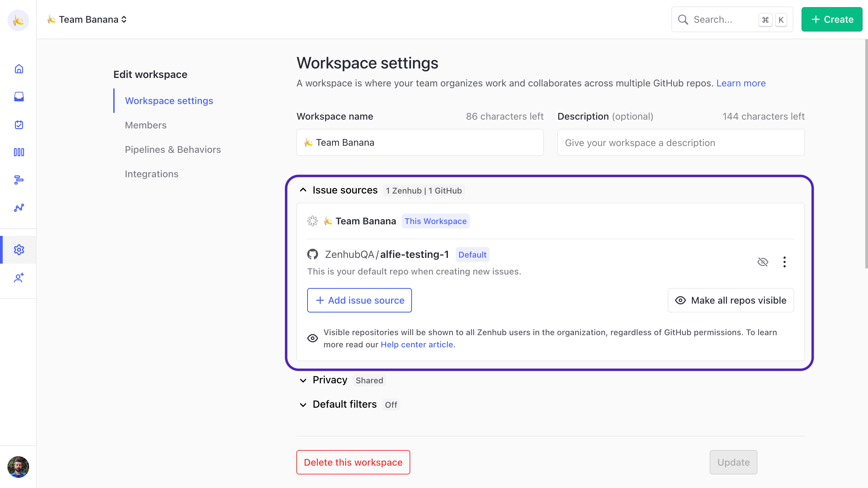Open the calendar checkmark icon in sidebar

[x=19, y=125]
